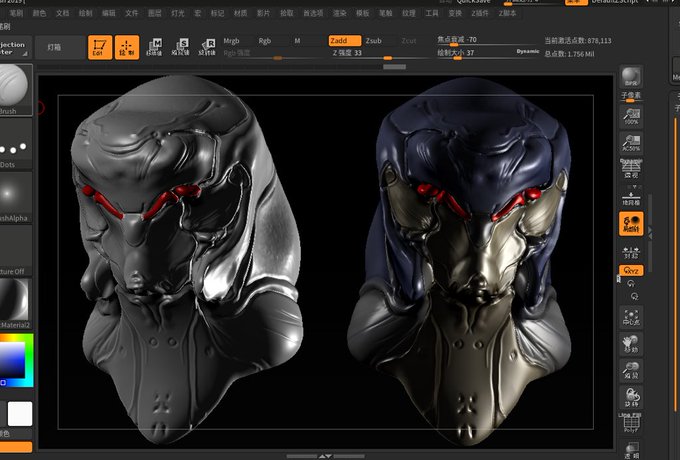The width and height of the screenshot is (680, 460).
Task: Activate the orange Draw mode button
Action: pos(127,47)
